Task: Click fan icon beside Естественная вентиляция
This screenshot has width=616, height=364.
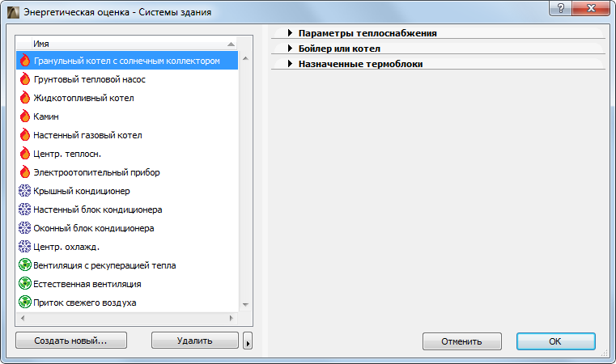Action: 25,283
